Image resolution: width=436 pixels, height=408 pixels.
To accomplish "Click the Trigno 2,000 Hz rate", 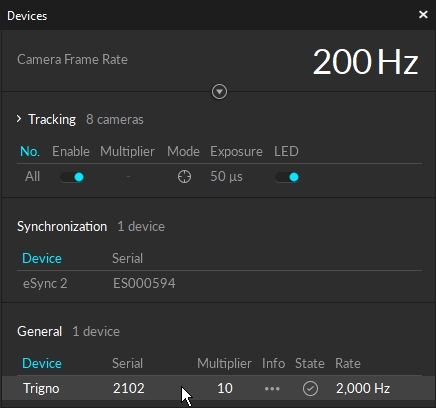I will (363, 388).
